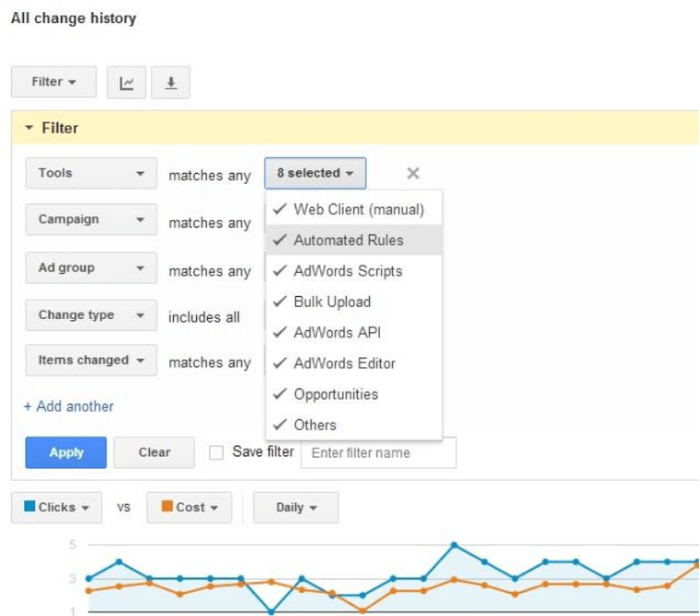Select Opportunities menu entry
The image size is (700, 616).
pos(353,394)
